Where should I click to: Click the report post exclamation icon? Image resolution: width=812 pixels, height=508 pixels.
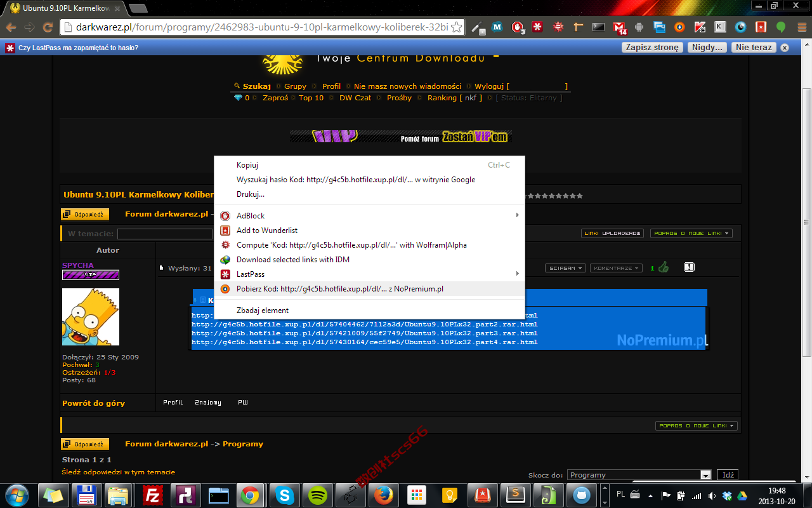point(690,267)
